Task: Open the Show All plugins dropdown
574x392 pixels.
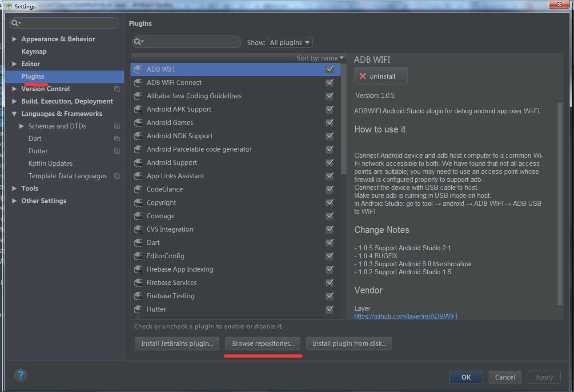Action: coord(290,42)
